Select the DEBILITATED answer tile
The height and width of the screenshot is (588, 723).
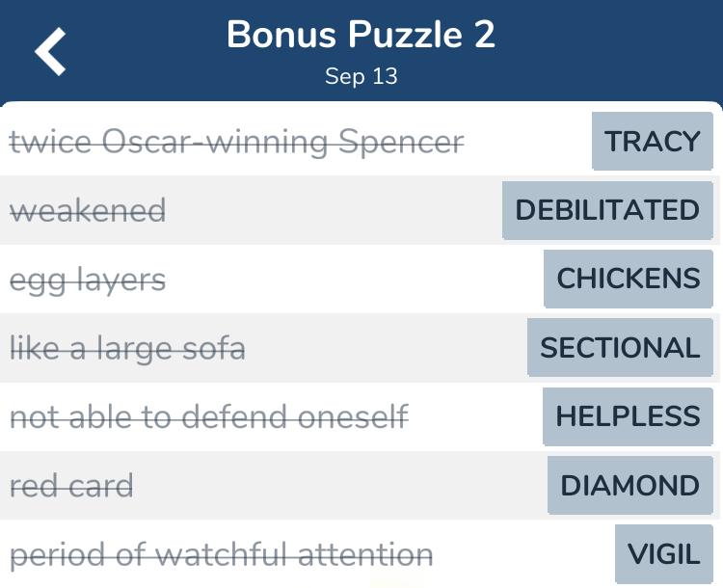coord(607,210)
